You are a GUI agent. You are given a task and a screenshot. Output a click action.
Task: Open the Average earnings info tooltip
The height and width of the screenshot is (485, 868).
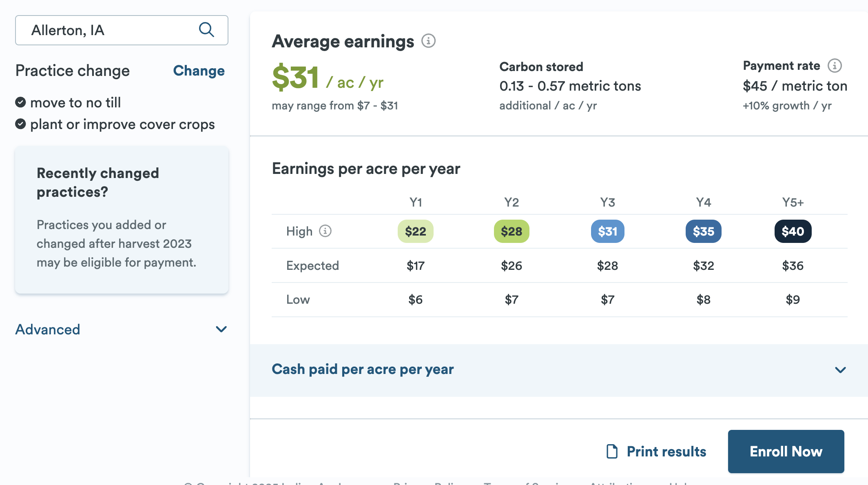(428, 40)
